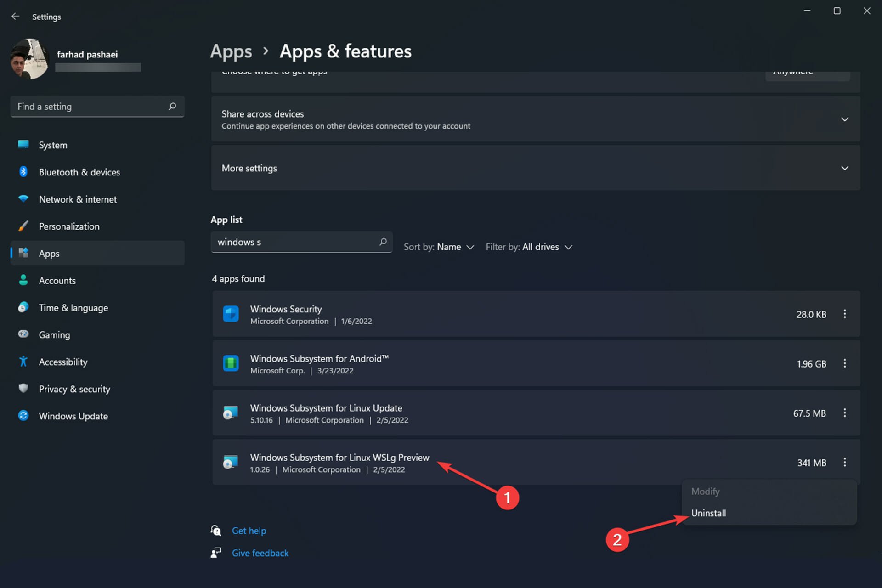Select Modify in the context menu
Viewport: 882px width, 588px height.
click(769, 492)
